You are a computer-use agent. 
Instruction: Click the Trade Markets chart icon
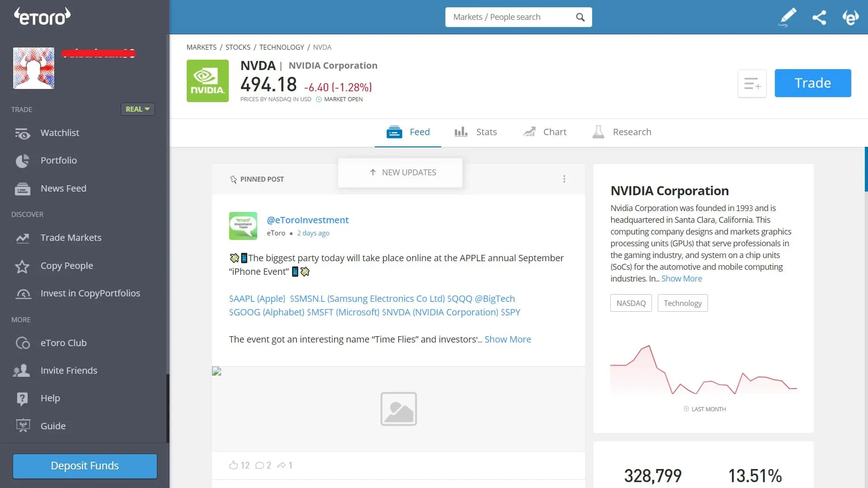tap(22, 238)
